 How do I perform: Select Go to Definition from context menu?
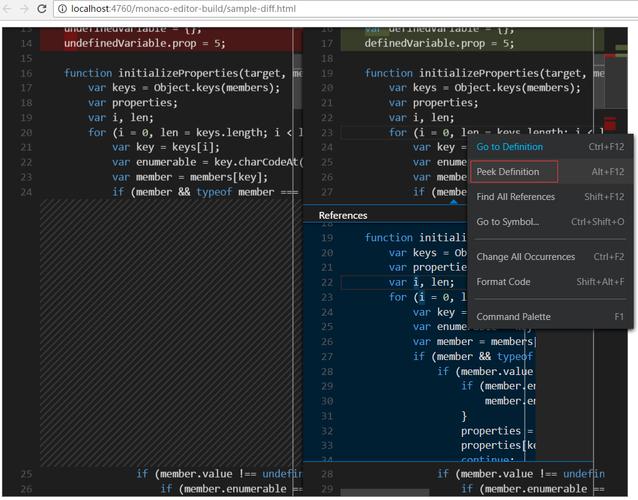509,147
